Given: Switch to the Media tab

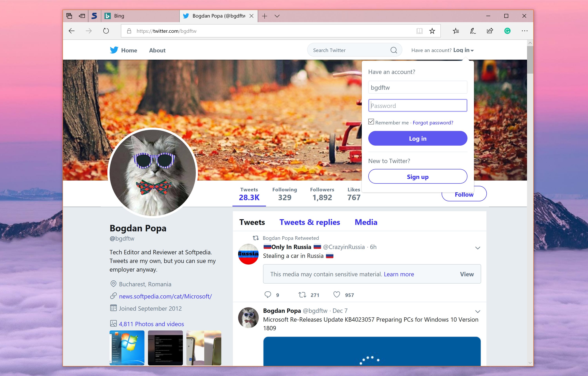Looking at the screenshot, I should click(x=366, y=222).
